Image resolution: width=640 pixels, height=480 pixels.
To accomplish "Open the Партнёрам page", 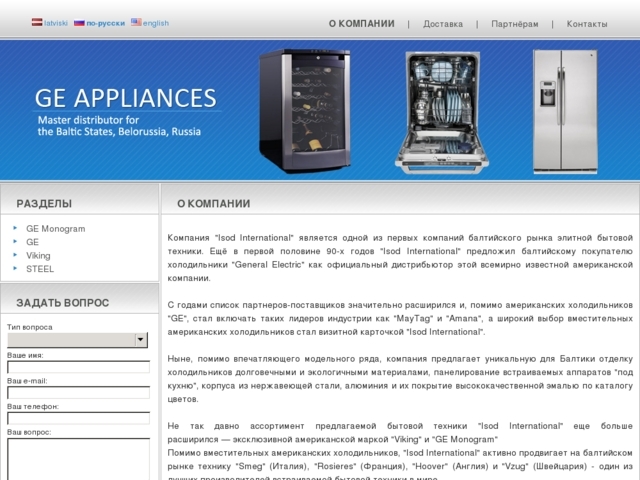I will (515, 24).
